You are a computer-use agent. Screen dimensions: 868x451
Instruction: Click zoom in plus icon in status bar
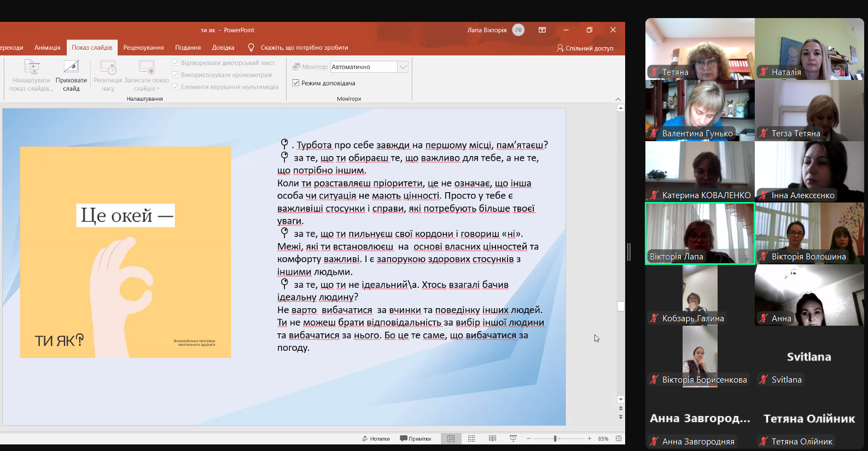[x=589, y=438]
